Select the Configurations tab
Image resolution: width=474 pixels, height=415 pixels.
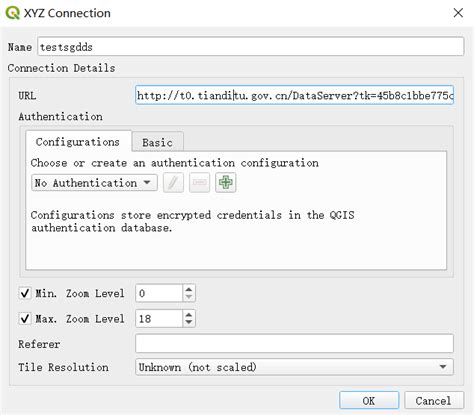click(x=78, y=142)
